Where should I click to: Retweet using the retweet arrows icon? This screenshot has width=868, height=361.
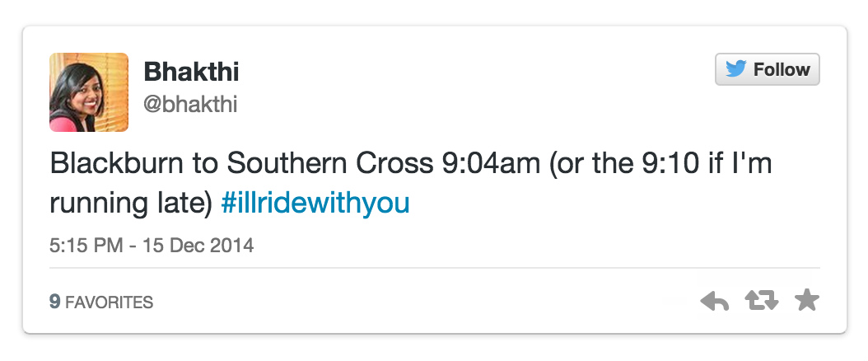point(761,302)
